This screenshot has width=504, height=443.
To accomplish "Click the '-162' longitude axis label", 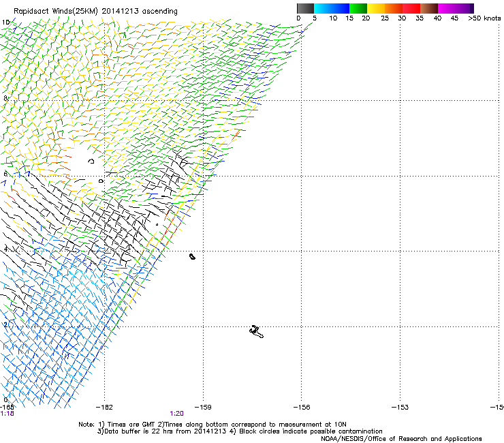I will point(104,408).
